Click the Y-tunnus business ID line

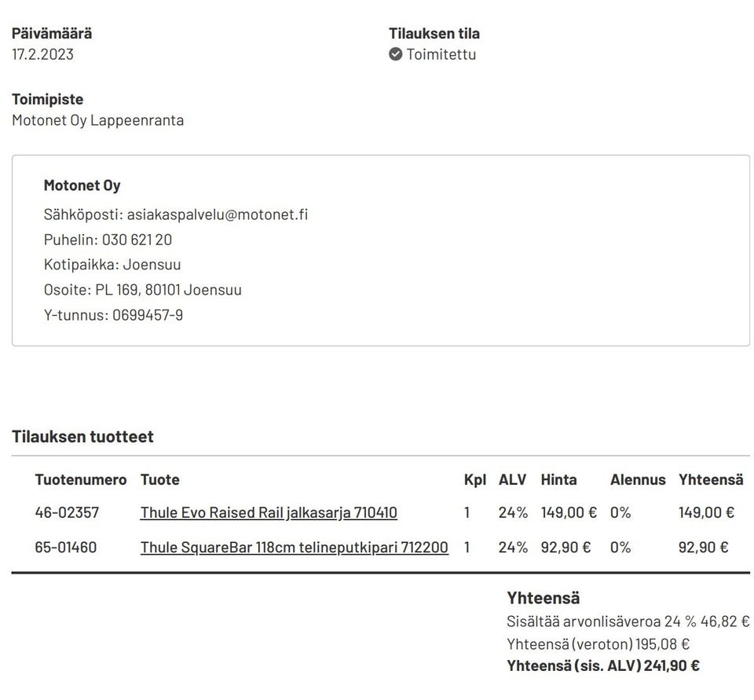coord(113,315)
